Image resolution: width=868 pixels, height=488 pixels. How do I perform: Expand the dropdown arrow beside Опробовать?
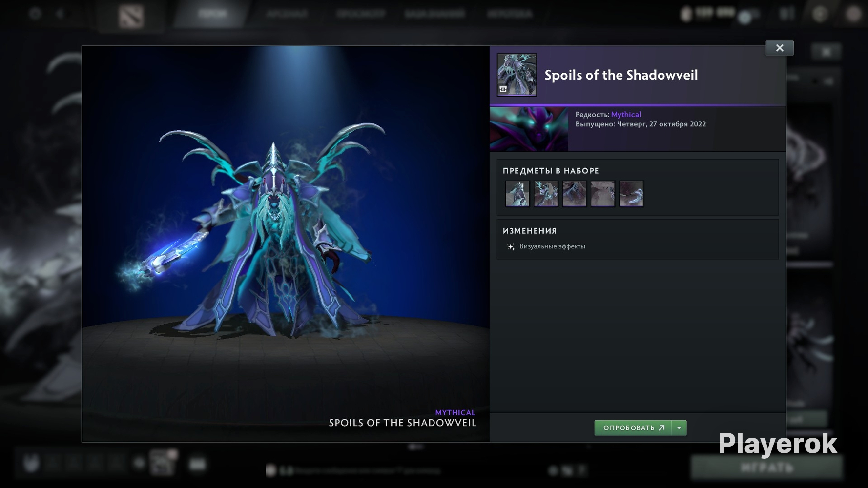[679, 428]
